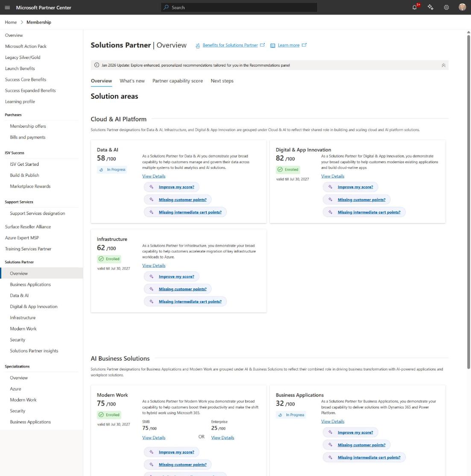Viewport: 471px width, 476px height.
Task: Switch to the Partner capability score tab
Action: pos(177,81)
